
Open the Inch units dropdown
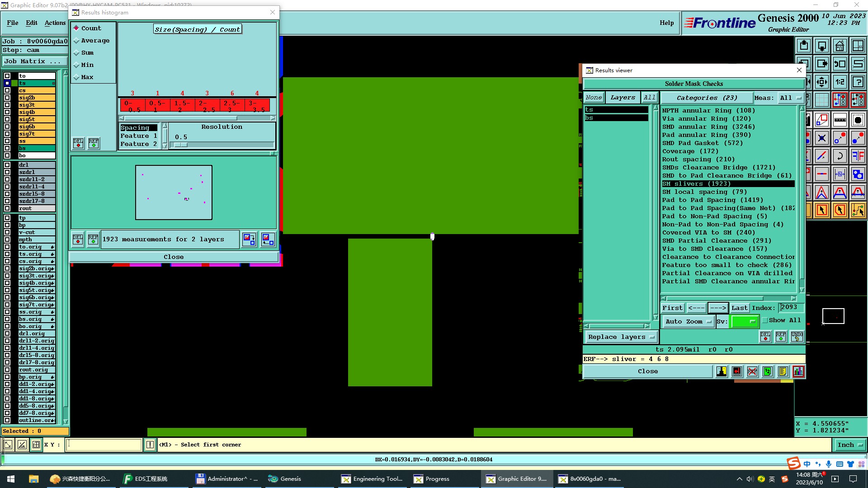click(x=849, y=445)
